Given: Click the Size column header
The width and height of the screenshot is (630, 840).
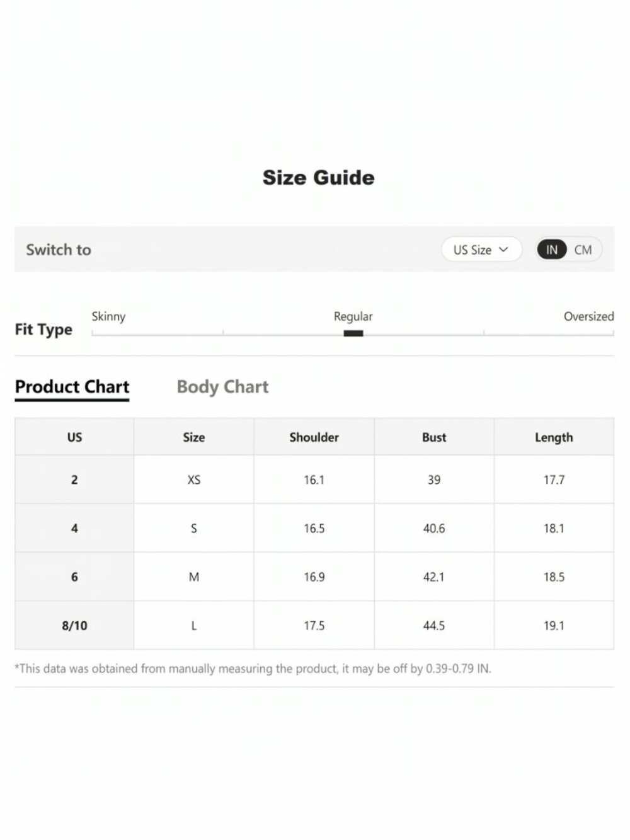Looking at the screenshot, I should click(194, 437).
